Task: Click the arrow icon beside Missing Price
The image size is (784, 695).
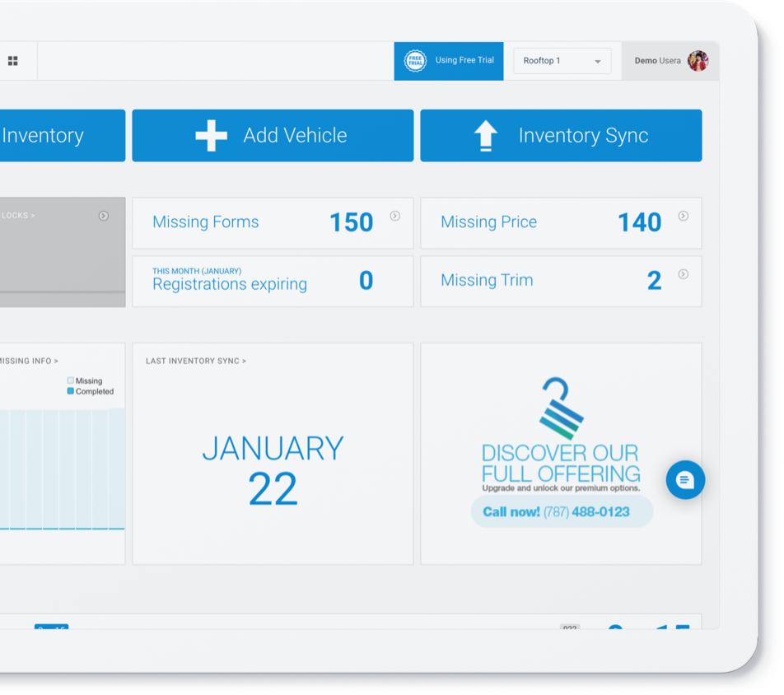Action: coord(683,216)
